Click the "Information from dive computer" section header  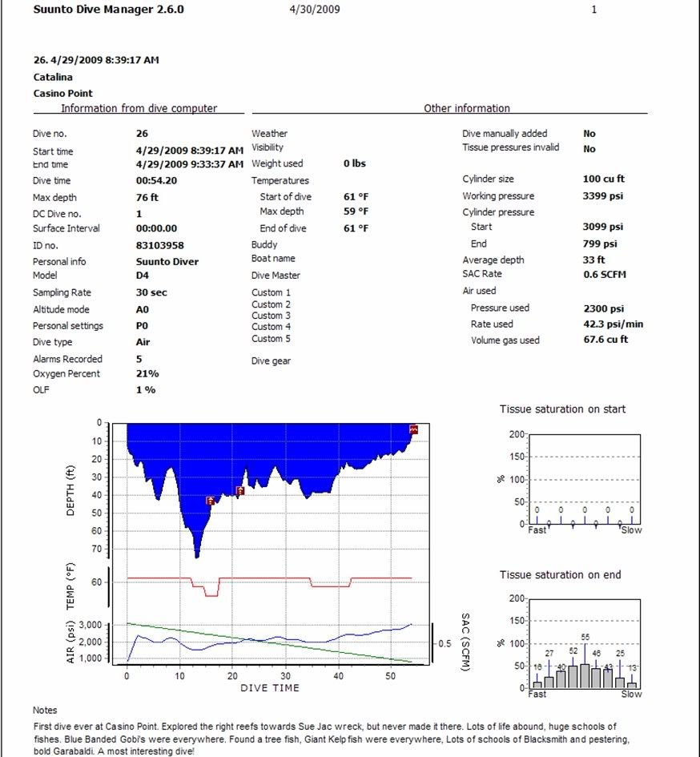tap(139, 108)
